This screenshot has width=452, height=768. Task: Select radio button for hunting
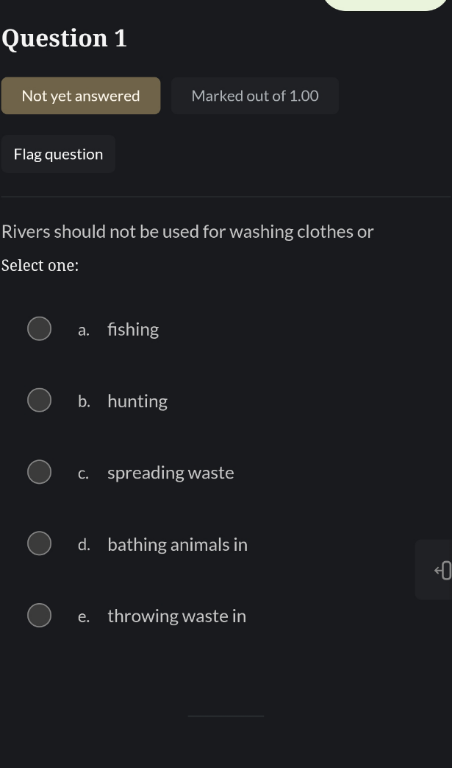39,400
